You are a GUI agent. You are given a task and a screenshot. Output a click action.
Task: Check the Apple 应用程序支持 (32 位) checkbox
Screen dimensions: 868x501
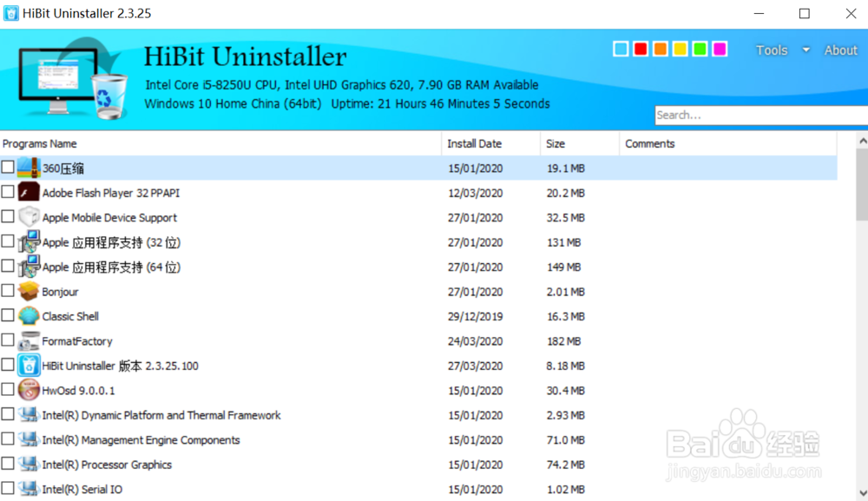point(7,241)
